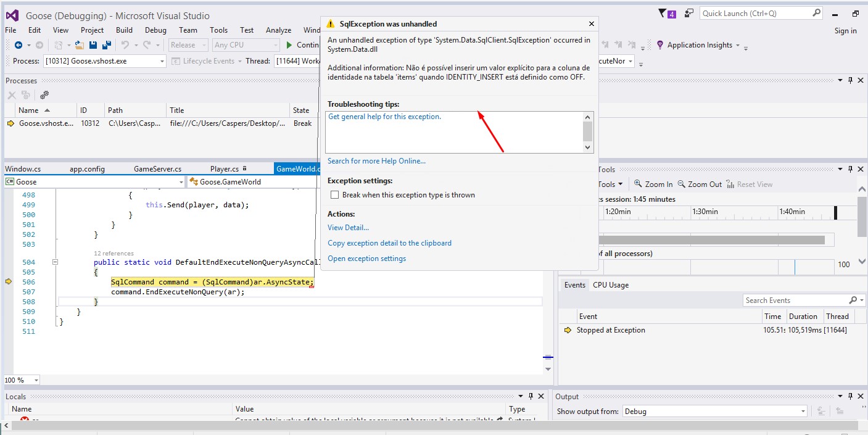Open the Analyze menu
Screen dimensions: 868x435
pos(278,30)
